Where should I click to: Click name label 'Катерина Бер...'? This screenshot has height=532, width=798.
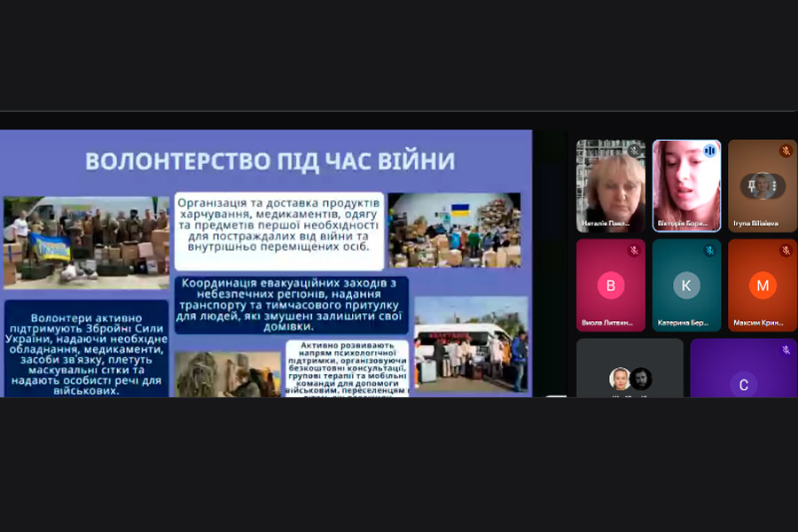683,323
